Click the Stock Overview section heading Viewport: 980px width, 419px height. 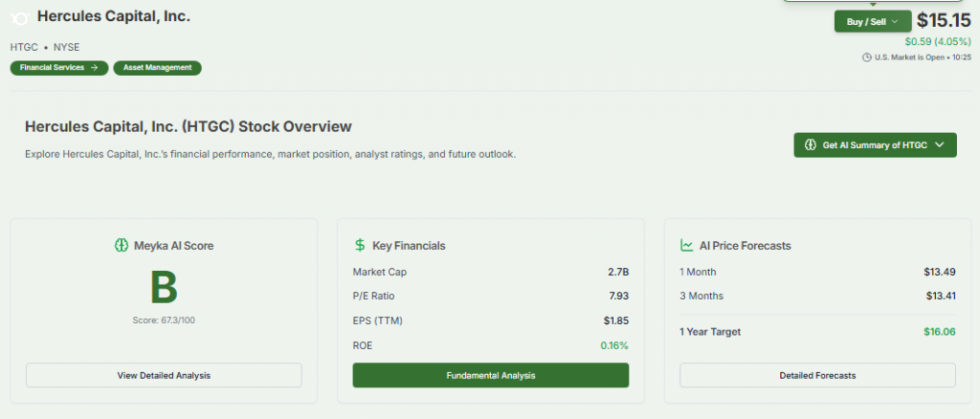(x=189, y=127)
